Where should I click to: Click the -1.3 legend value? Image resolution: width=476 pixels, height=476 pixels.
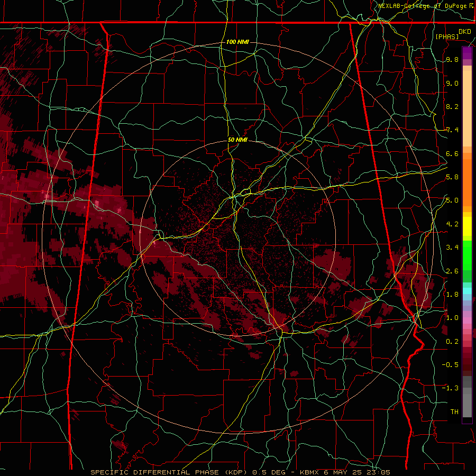coord(450,388)
